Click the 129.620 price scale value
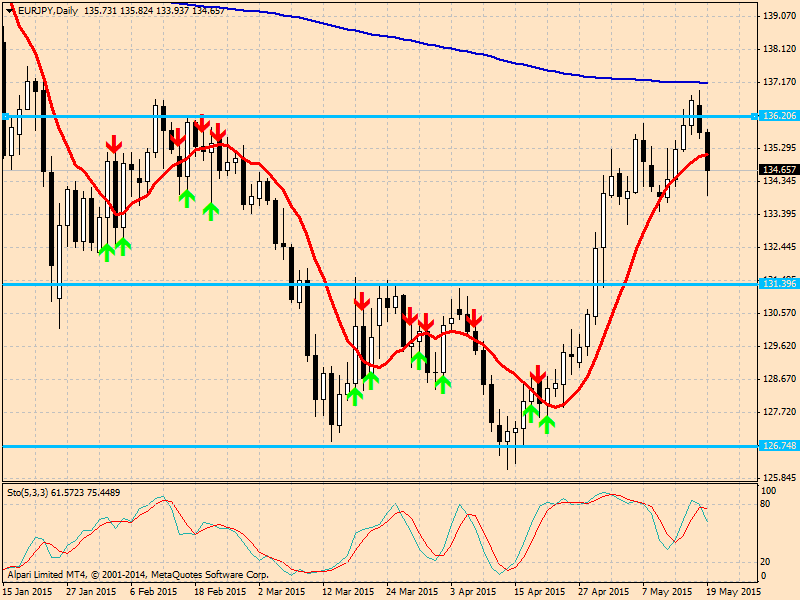Image resolution: width=800 pixels, height=600 pixels. [779, 346]
